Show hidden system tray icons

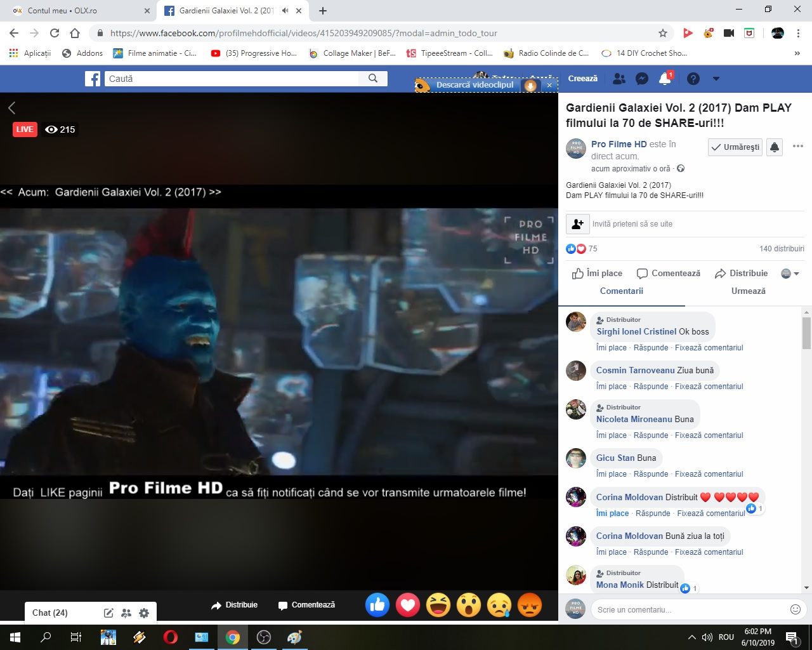(692, 637)
